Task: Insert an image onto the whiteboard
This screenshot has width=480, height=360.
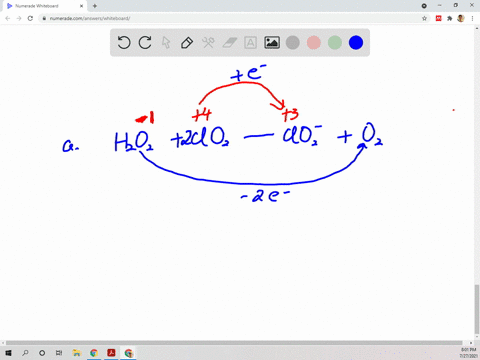Action: [x=272, y=43]
